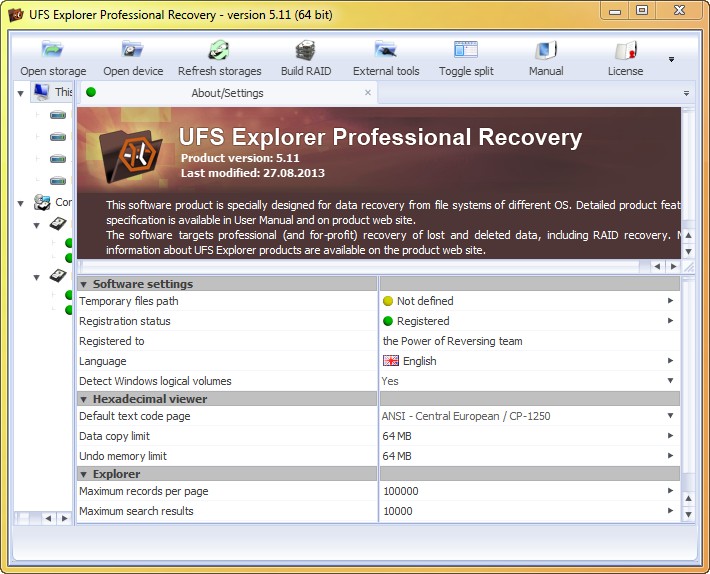710x574 pixels.
Task: Click the 'the Power of Reversing team' value
Action: (452, 341)
